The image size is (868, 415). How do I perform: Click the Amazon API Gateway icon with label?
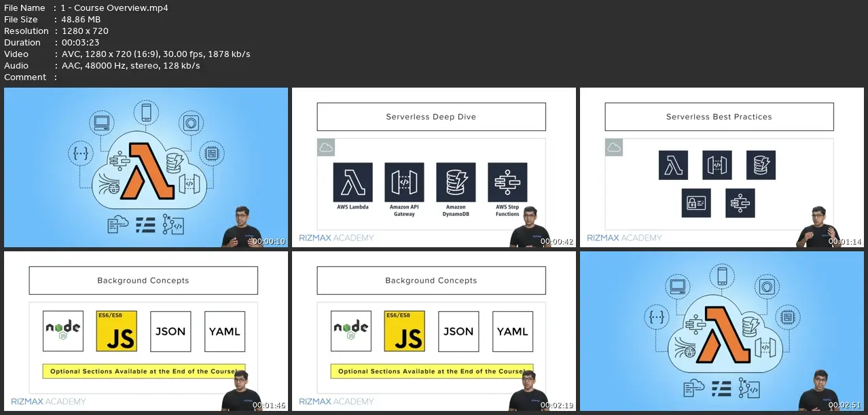point(404,190)
